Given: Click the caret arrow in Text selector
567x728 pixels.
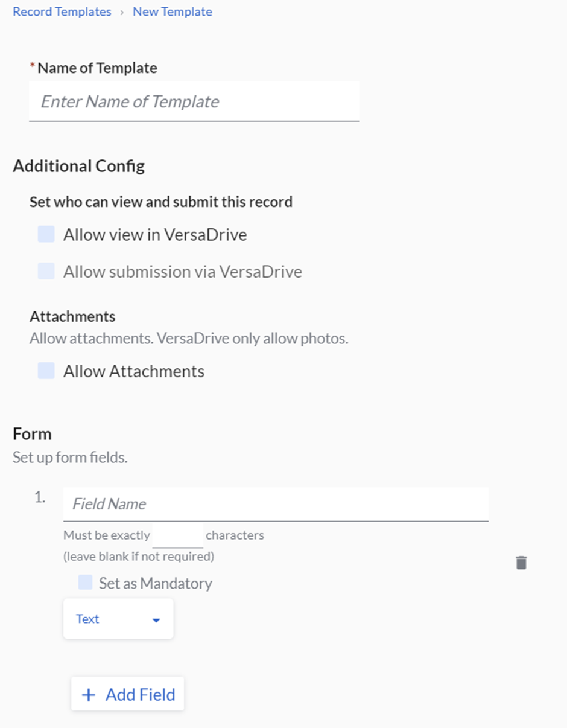Looking at the screenshot, I should coord(156,620).
